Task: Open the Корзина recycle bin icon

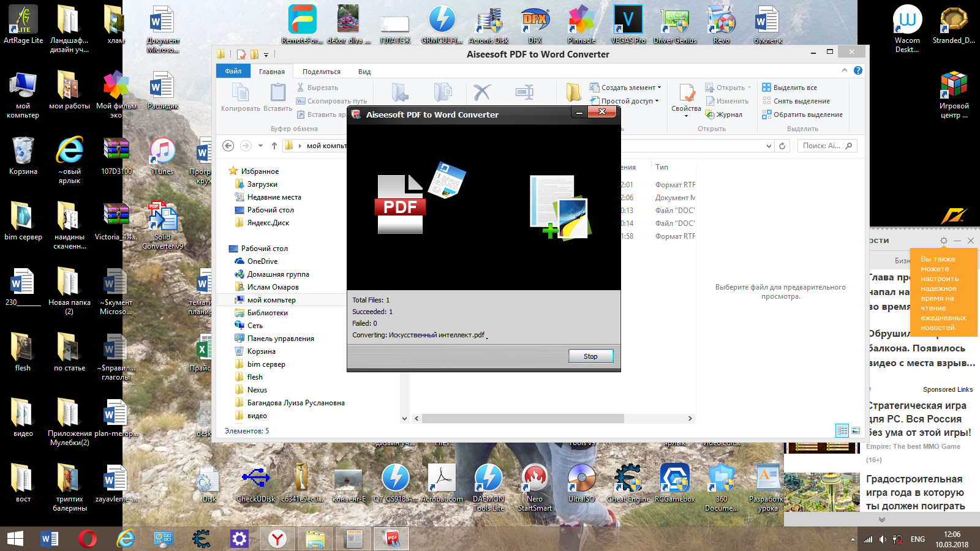Action: 23,156
